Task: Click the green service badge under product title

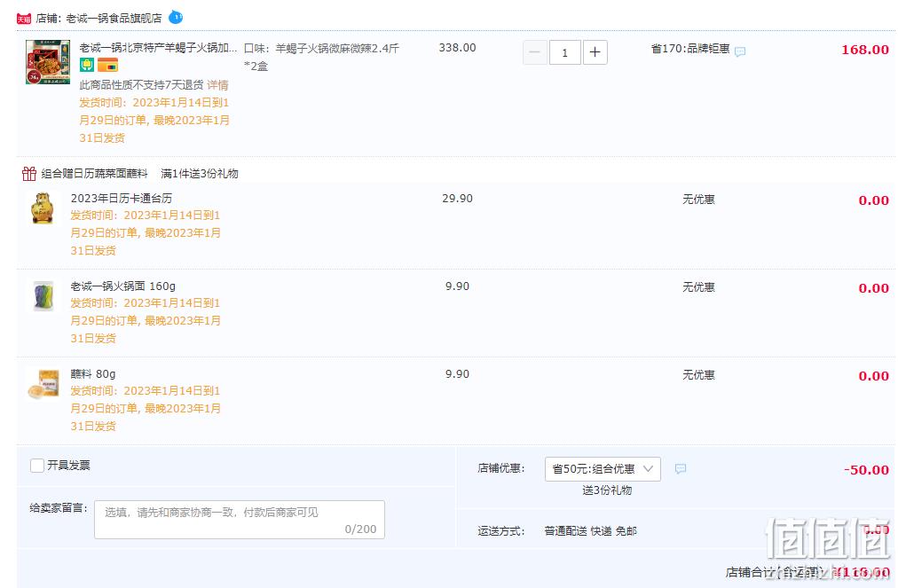Action: pos(86,65)
